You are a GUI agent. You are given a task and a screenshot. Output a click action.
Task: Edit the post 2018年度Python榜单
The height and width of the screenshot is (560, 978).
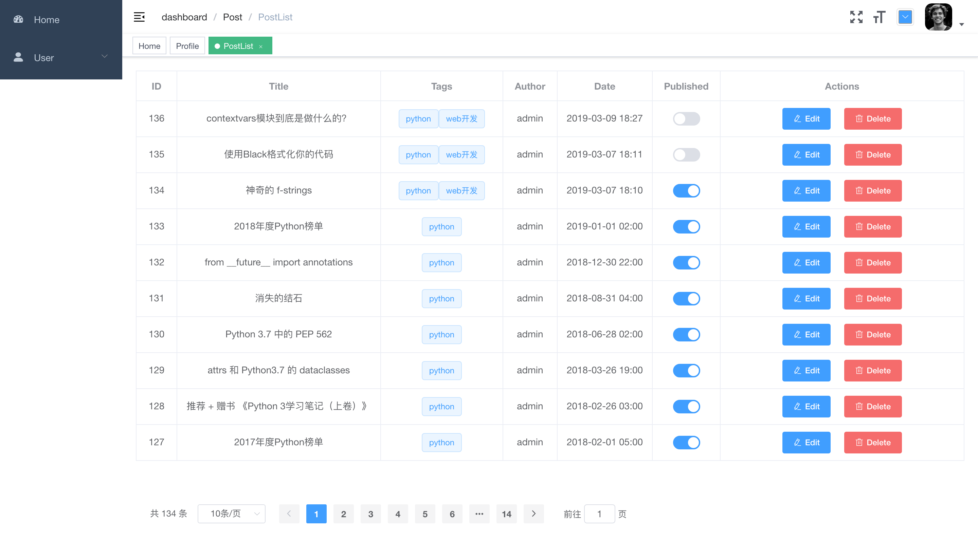[x=806, y=226]
